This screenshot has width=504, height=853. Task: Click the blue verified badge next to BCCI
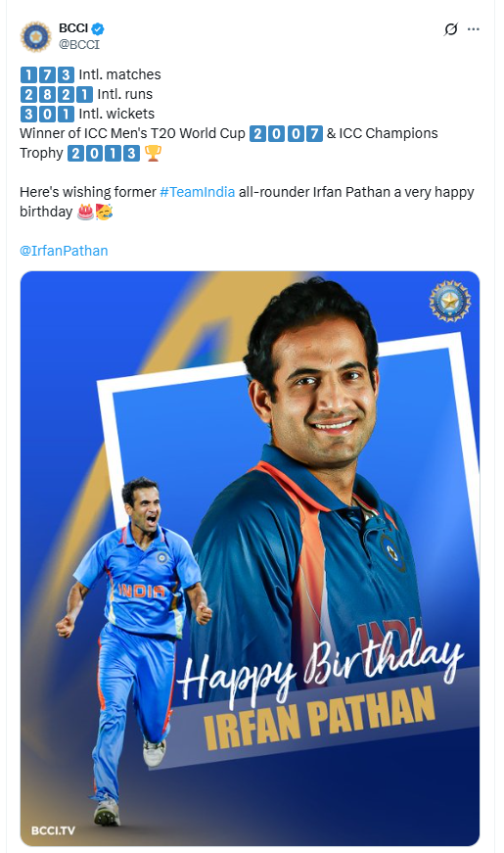tap(98, 28)
